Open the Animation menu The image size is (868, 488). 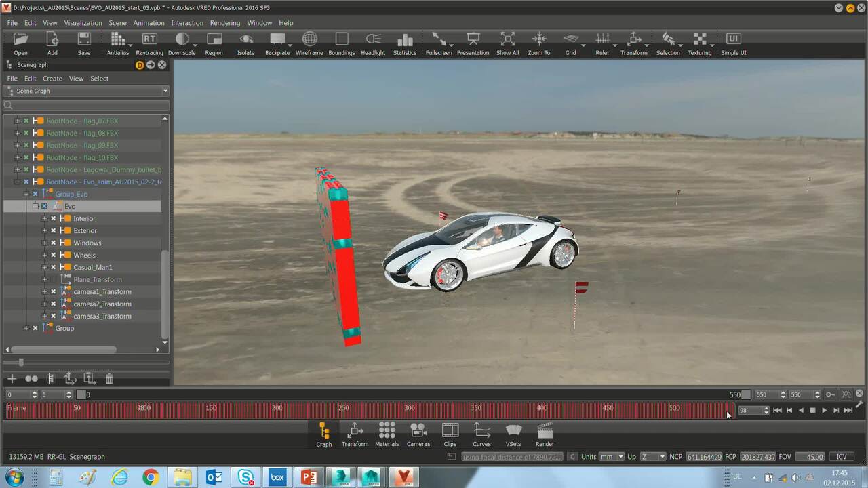pyautogui.click(x=149, y=23)
